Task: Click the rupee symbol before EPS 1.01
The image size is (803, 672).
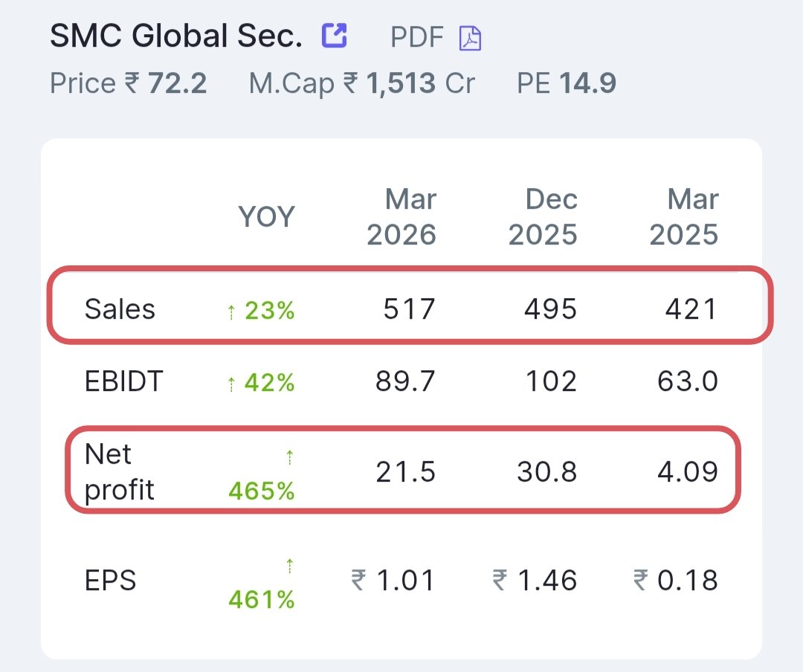Action: coord(358,581)
